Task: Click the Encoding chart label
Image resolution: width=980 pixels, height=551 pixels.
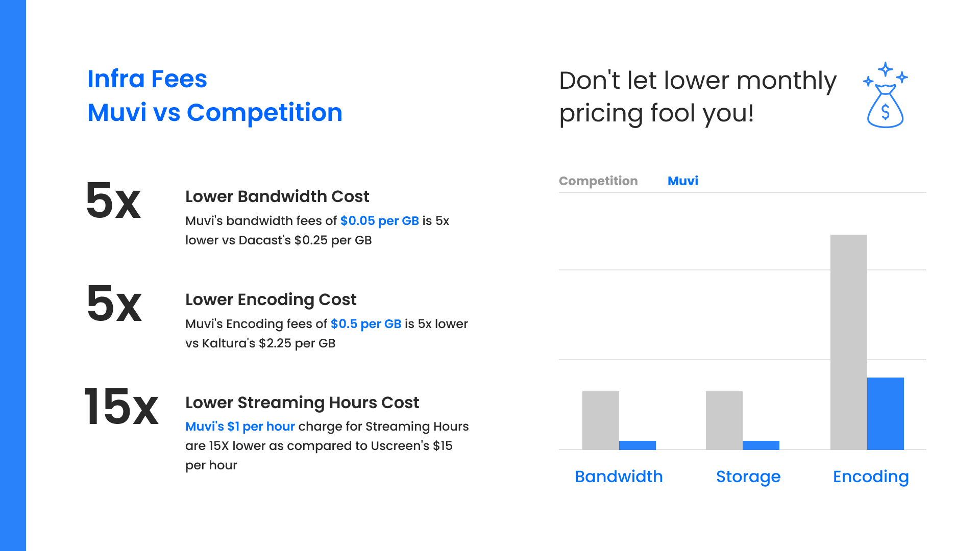Action: (871, 477)
